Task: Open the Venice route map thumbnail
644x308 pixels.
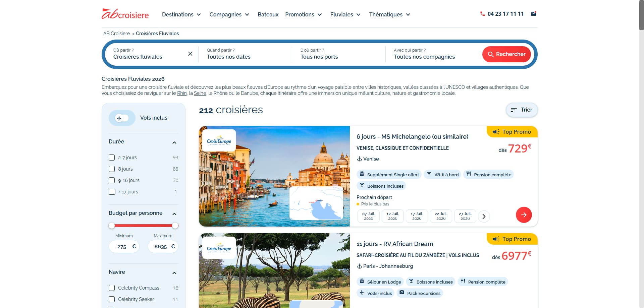Action: [316, 203]
